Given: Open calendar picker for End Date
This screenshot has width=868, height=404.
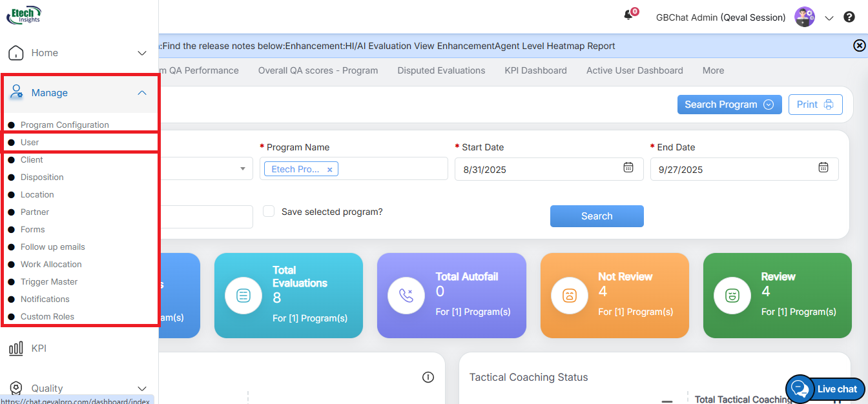Looking at the screenshot, I should coord(823,168).
